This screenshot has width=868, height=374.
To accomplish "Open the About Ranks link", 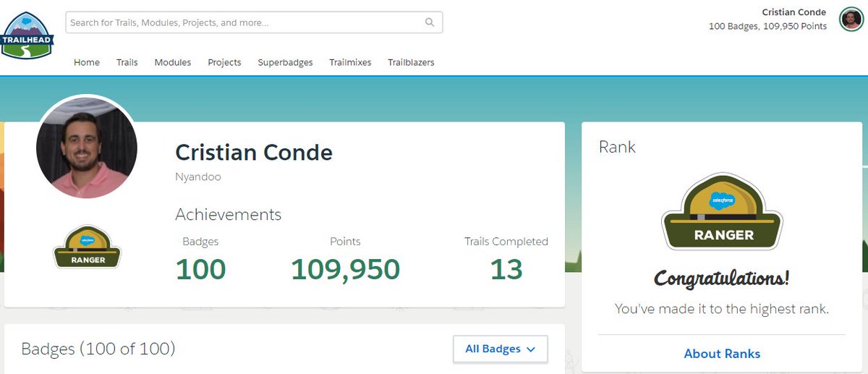I will click(722, 354).
